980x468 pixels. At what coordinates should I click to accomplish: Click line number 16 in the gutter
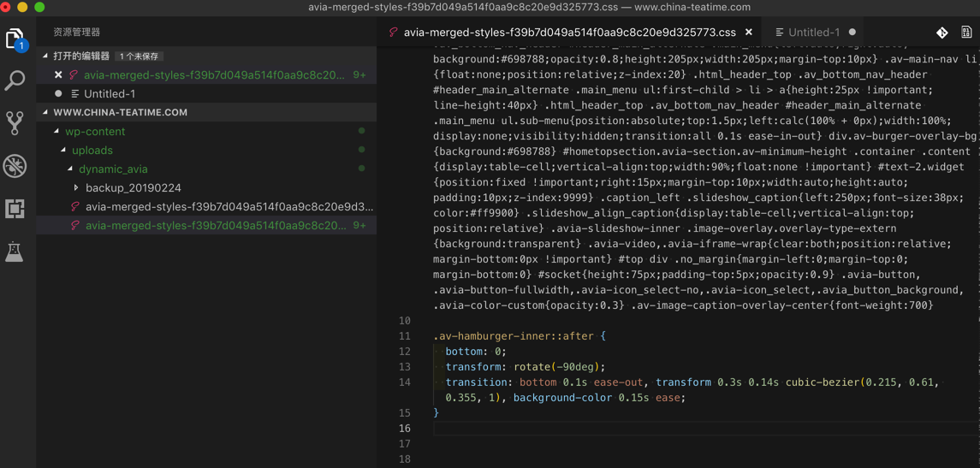404,428
